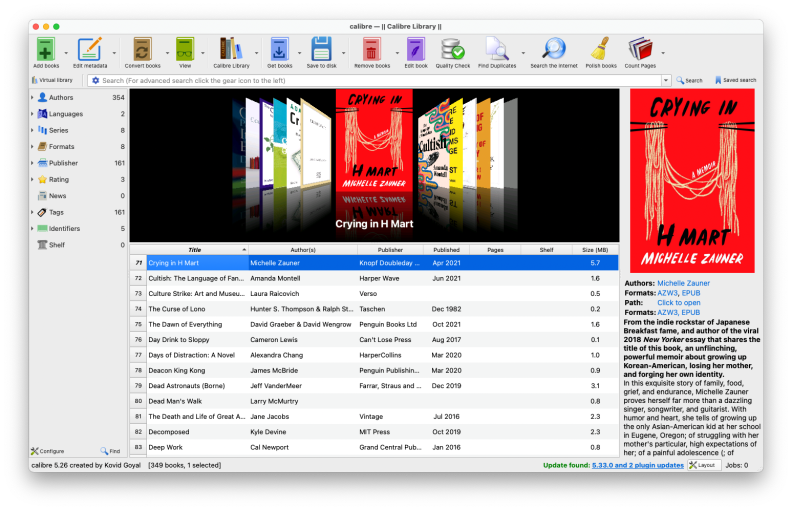
Task: Expand the Publisher category
Action: pos(32,163)
